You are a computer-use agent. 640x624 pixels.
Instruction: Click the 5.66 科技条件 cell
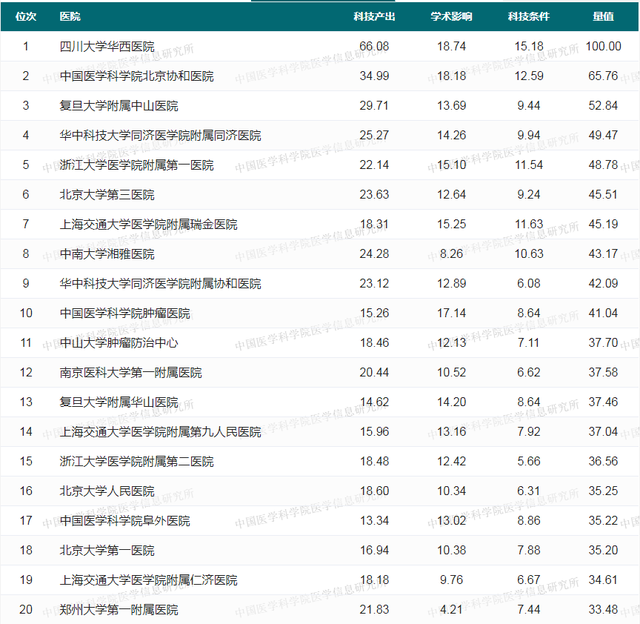pos(529,462)
